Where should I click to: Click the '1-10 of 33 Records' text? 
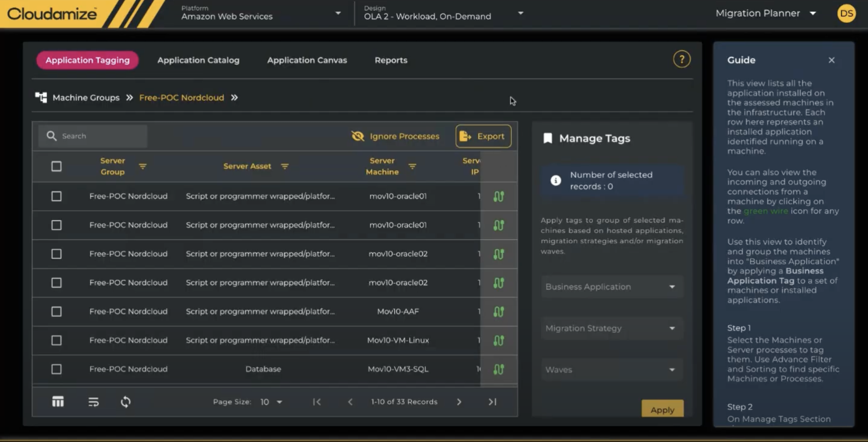point(404,402)
